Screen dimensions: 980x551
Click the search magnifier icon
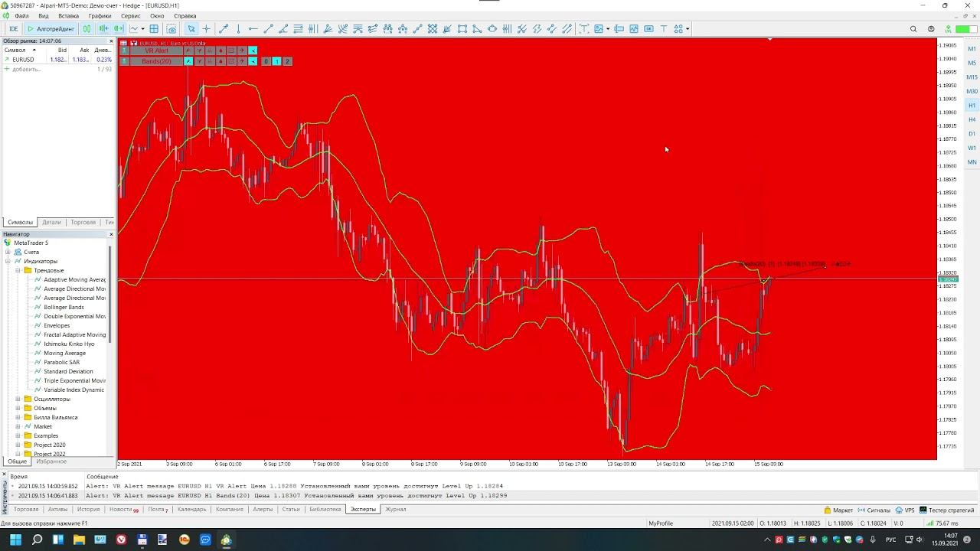[913, 29]
